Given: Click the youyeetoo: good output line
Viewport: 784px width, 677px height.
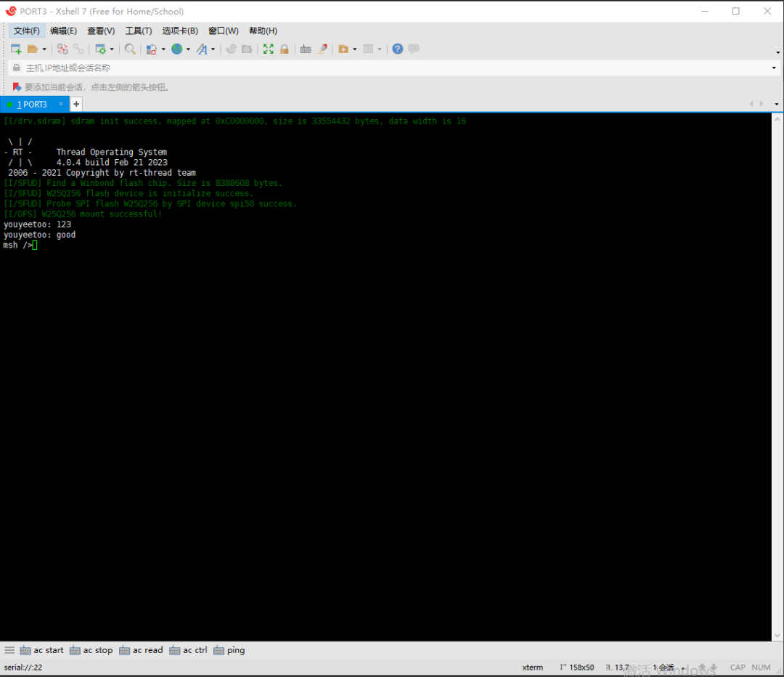Looking at the screenshot, I should 39,235.
